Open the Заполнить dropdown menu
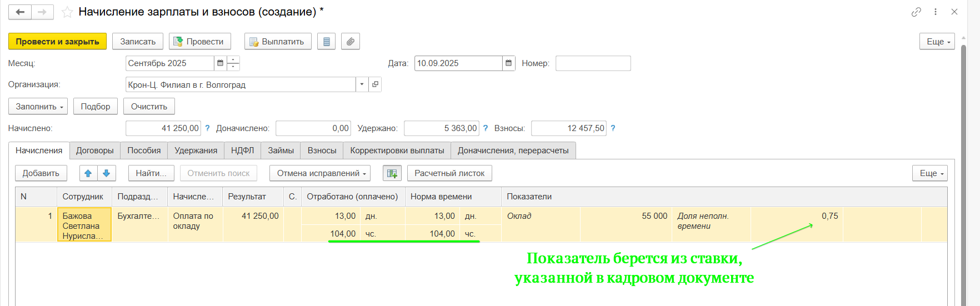Screen dimensions: 980x306 (38, 107)
